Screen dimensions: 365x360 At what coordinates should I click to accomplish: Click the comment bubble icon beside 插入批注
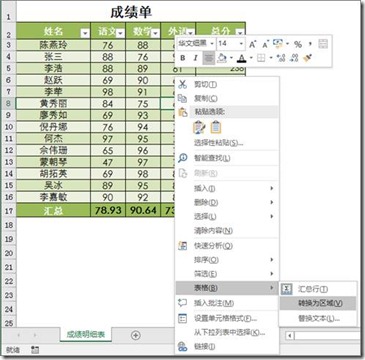pos(182,303)
